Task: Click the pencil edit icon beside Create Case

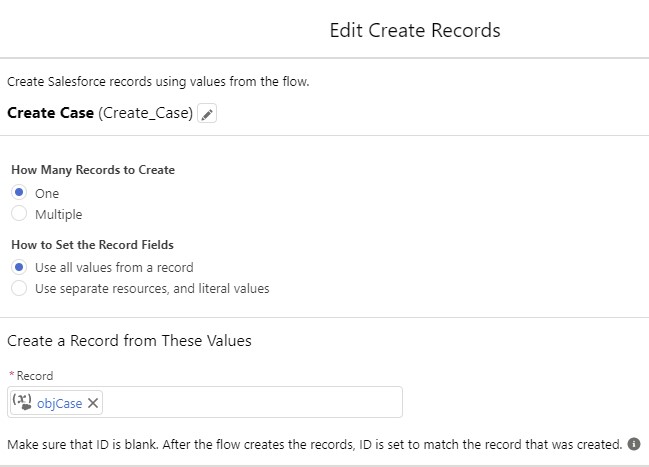Action: coord(207,113)
